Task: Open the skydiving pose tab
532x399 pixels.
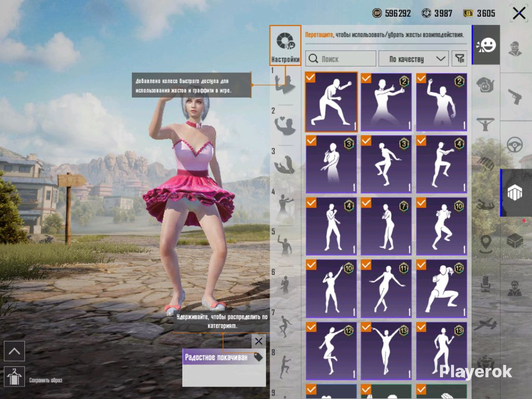Action: (486, 204)
